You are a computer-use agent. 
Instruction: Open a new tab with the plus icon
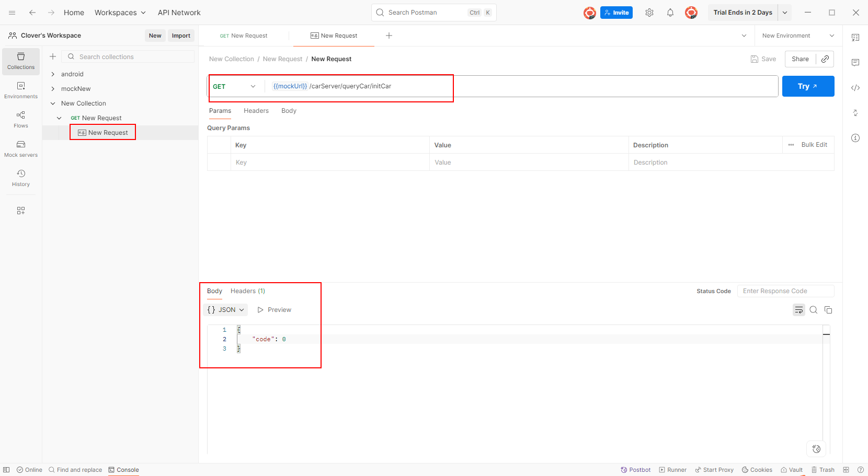(x=389, y=36)
